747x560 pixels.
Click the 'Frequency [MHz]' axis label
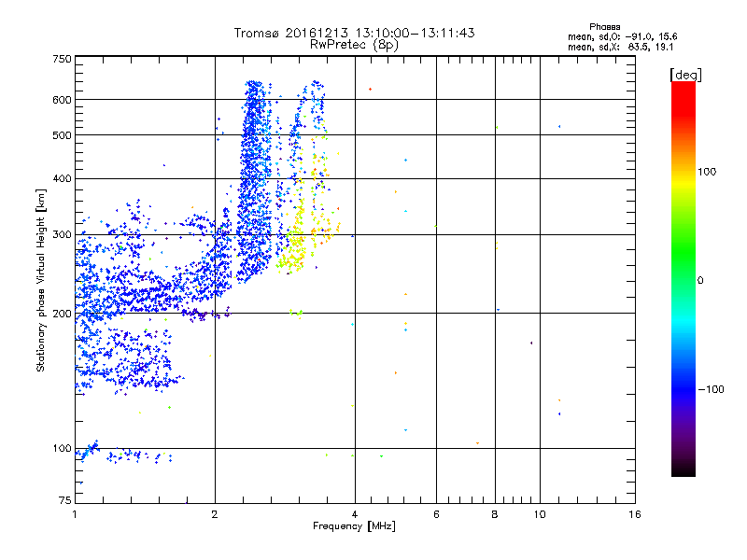354,526
